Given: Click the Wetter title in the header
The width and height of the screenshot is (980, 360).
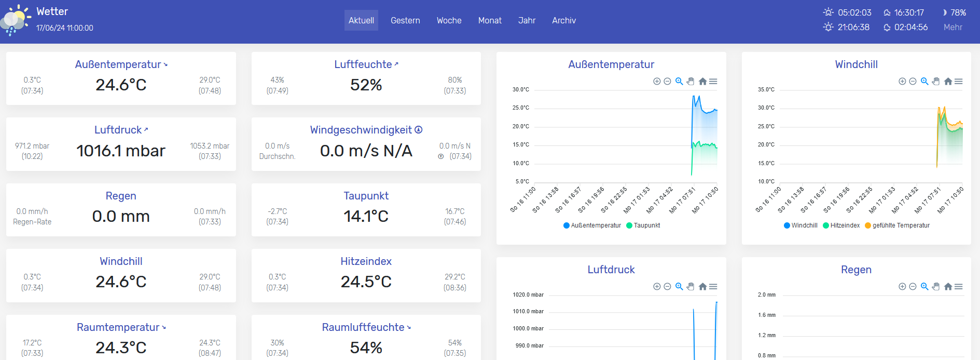Looking at the screenshot, I should [52, 11].
